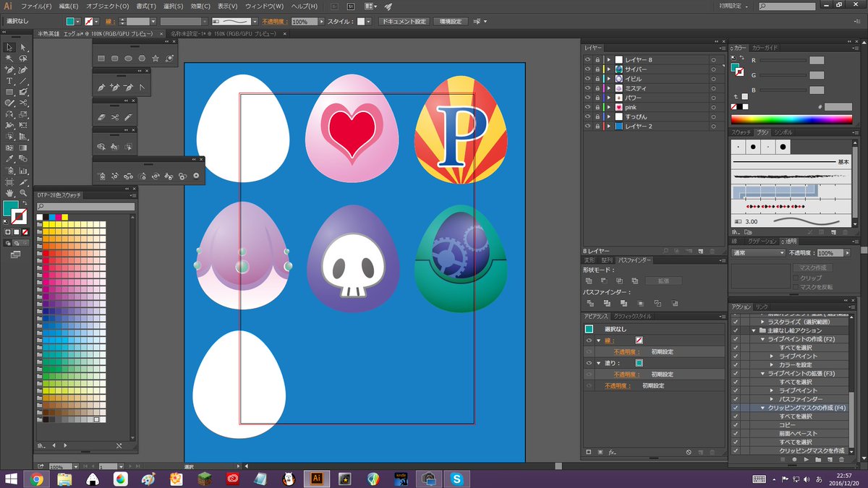Viewport: 868px width, 488px height.
Task: Select the black arrow Selection tool
Action: [9, 47]
